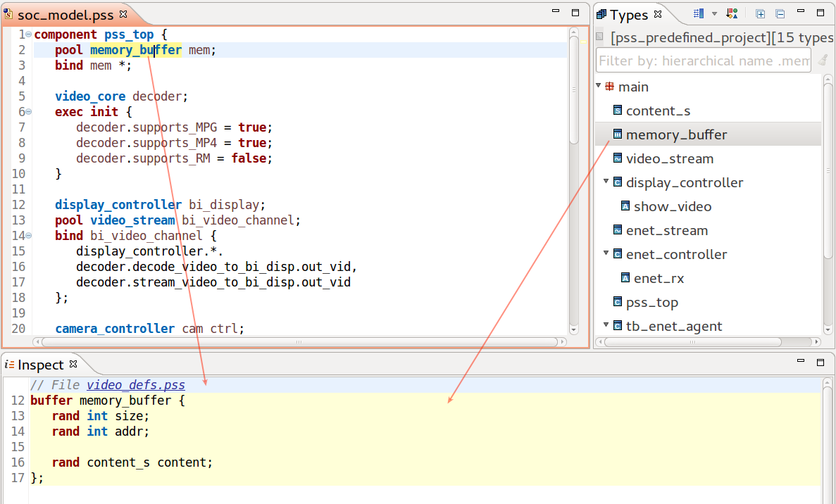Expand all nodes using the plus icon
This screenshot has height=504, width=836.
tap(761, 13)
